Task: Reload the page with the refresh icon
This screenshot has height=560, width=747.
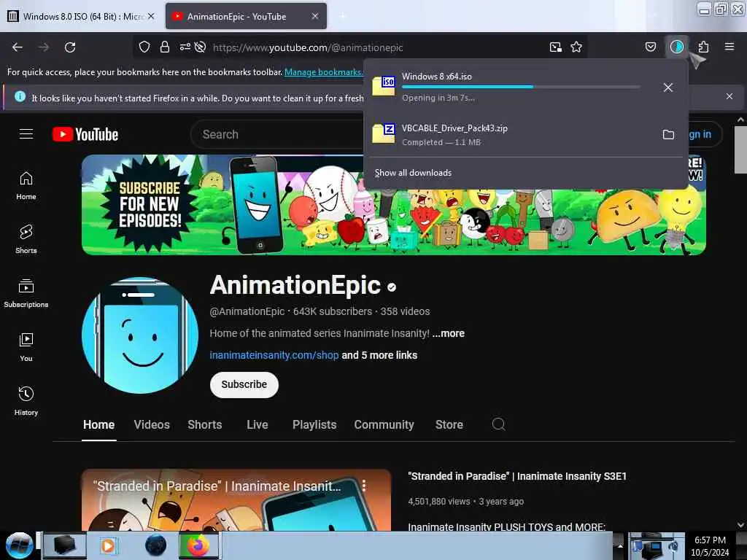Action: pos(70,47)
